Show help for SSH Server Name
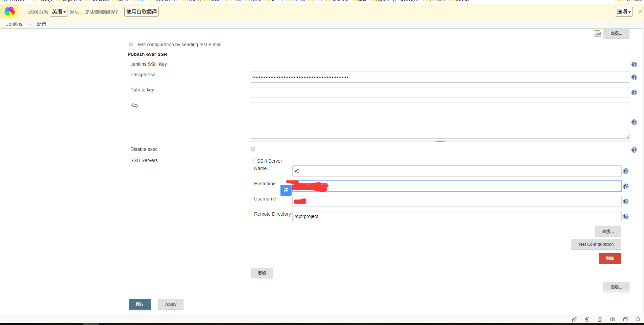The image size is (644, 325). click(625, 171)
